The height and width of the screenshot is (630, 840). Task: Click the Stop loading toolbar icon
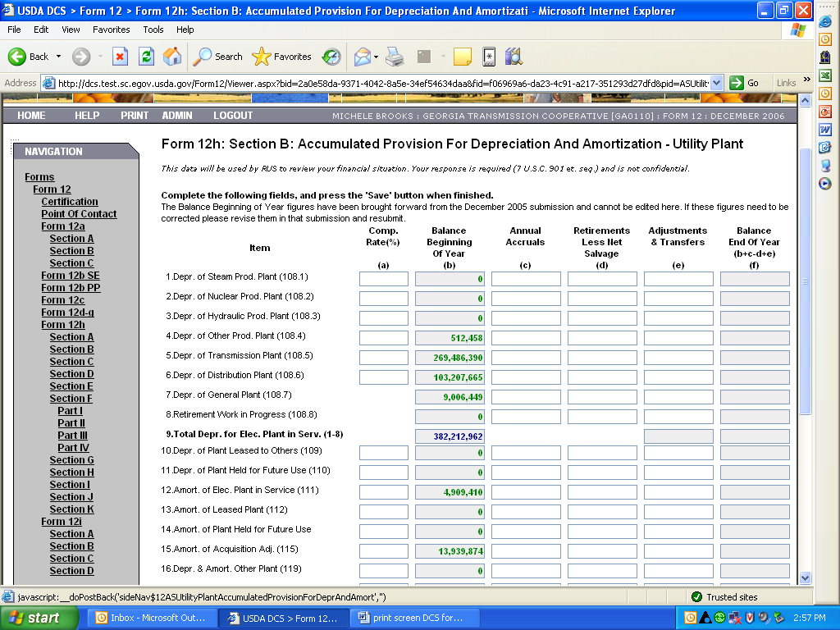pyautogui.click(x=120, y=57)
